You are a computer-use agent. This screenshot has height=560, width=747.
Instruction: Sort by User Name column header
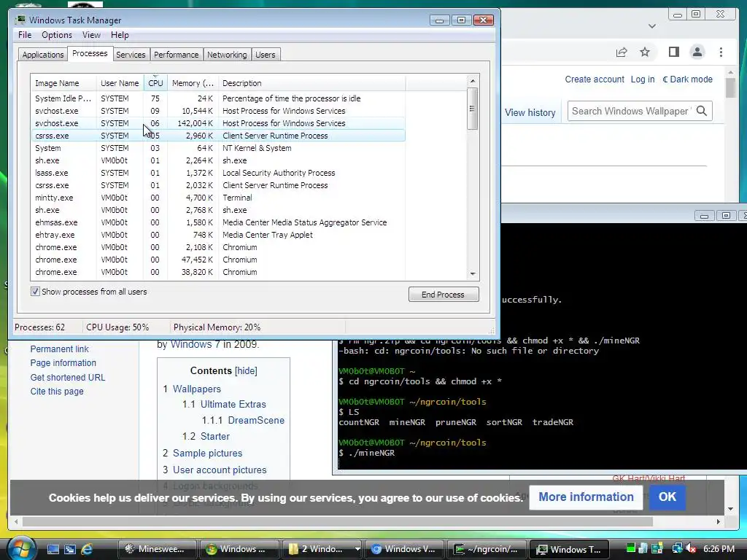click(x=120, y=83)
